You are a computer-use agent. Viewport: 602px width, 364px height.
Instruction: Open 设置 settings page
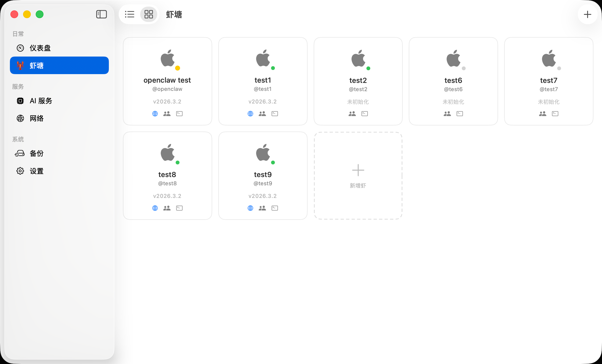pyautogui.click(x=59, y=171)
